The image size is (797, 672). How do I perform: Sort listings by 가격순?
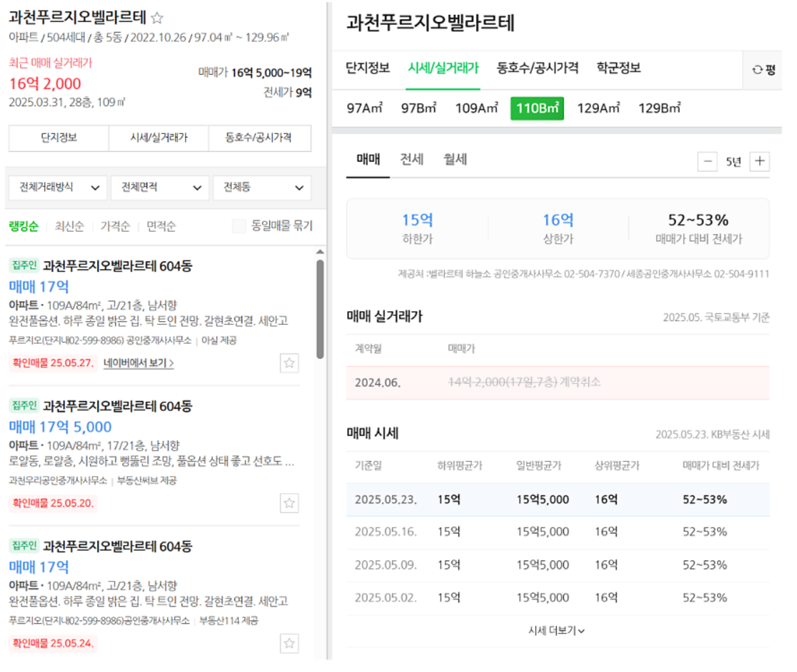pyautogui.click(x=115, y=226)
